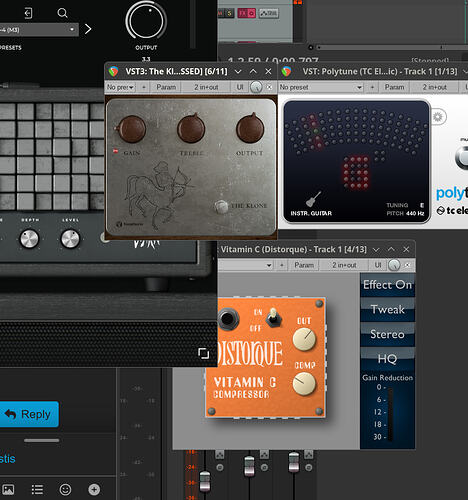Open the amp presets dropdown

pyautogui.click(x=37, y=30)
